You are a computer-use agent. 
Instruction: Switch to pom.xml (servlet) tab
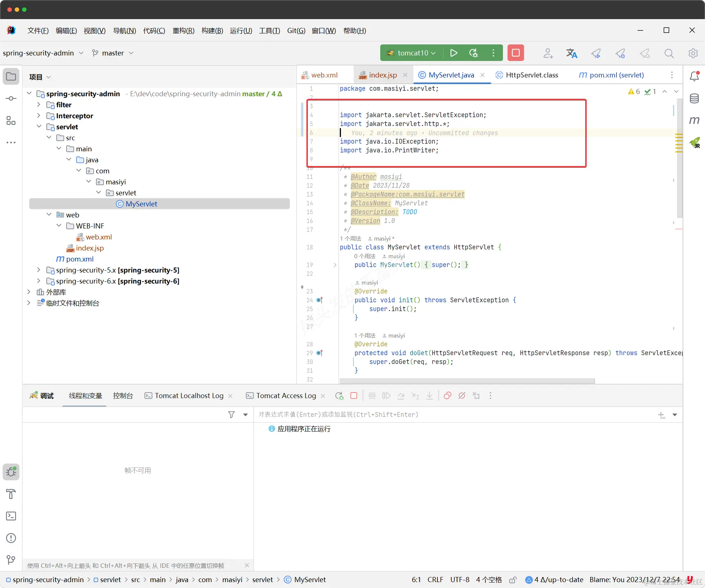point(612,75)
